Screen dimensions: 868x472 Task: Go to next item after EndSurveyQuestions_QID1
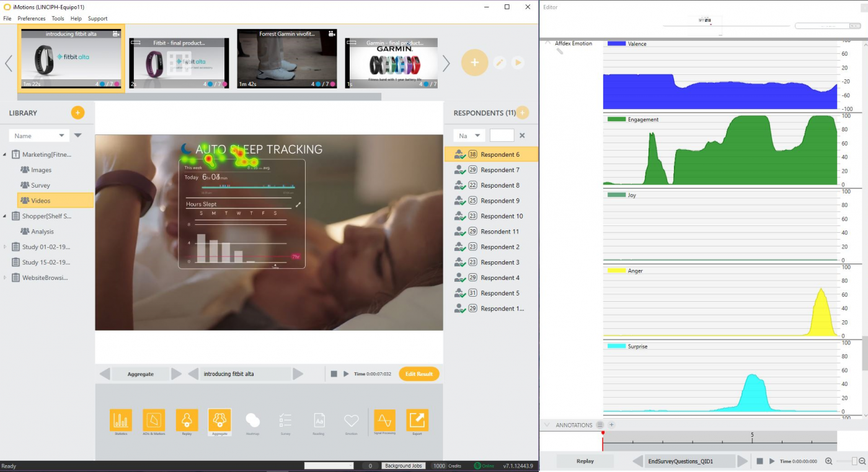(x=743, y=461)
